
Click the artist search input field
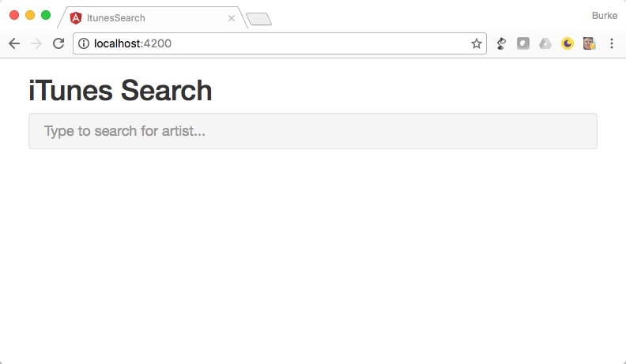313,131
